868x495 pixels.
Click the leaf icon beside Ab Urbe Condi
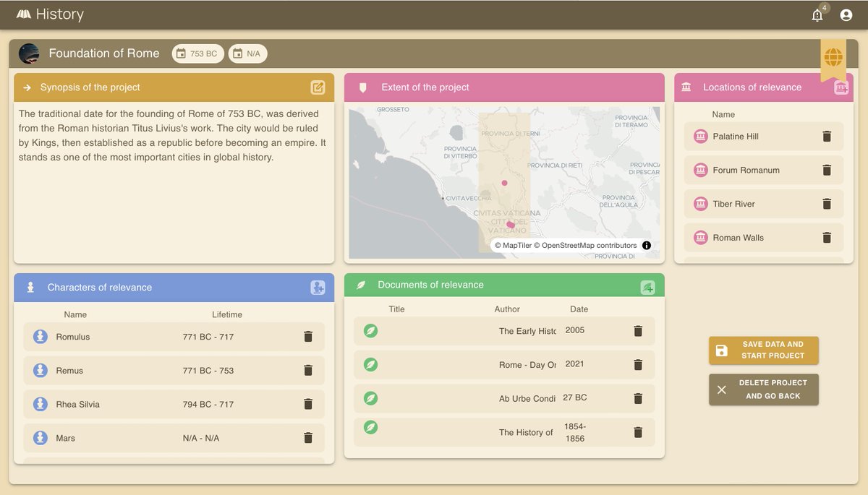[371, 398]
